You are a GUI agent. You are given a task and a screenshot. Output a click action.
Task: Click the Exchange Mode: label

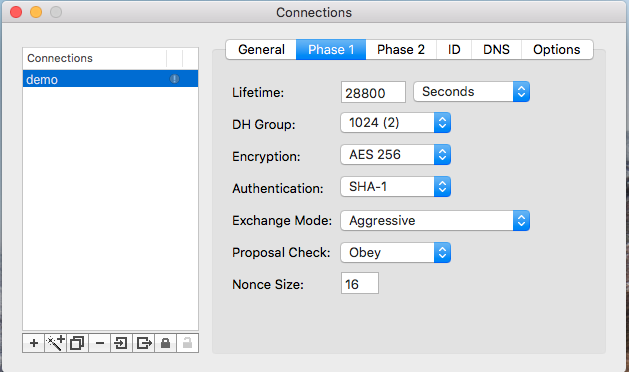pyautogui.click(x=282, y=220)
